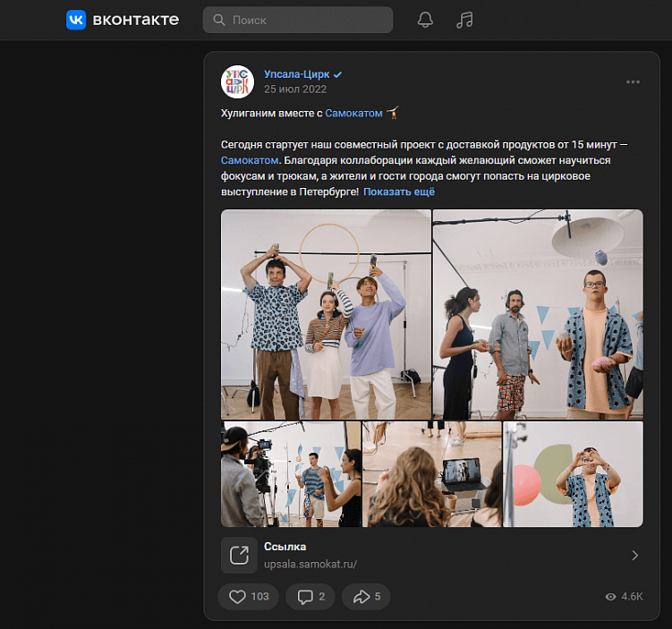
Task: Like the post with the heart
Action: pos(248,597)
